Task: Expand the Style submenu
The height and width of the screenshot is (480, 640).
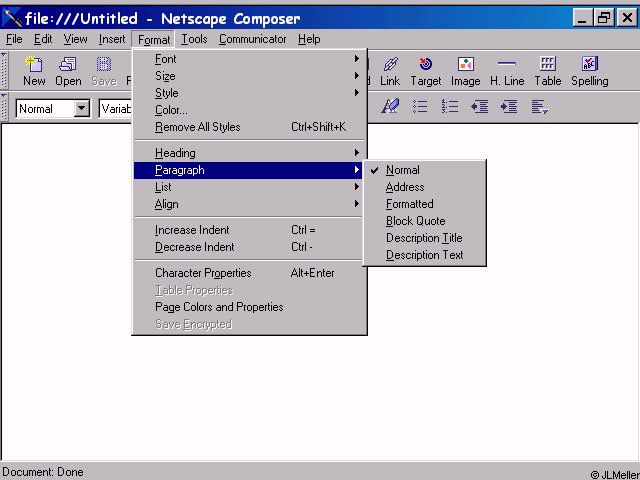Action: pos(248,93)
